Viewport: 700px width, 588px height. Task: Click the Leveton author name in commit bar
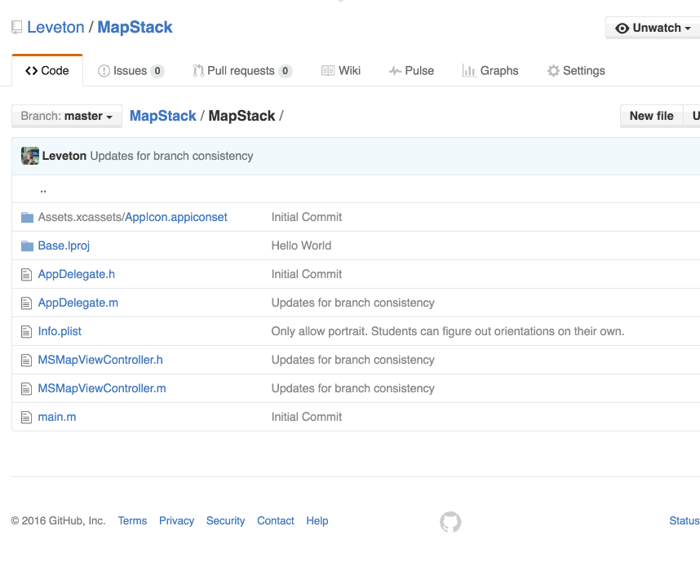pyautogui.click(x=64, y=156)
